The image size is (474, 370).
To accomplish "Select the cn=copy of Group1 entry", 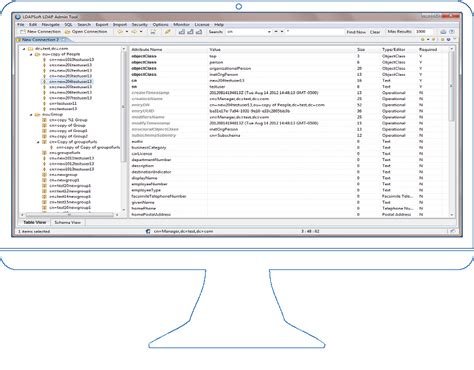I will [68, 131].
